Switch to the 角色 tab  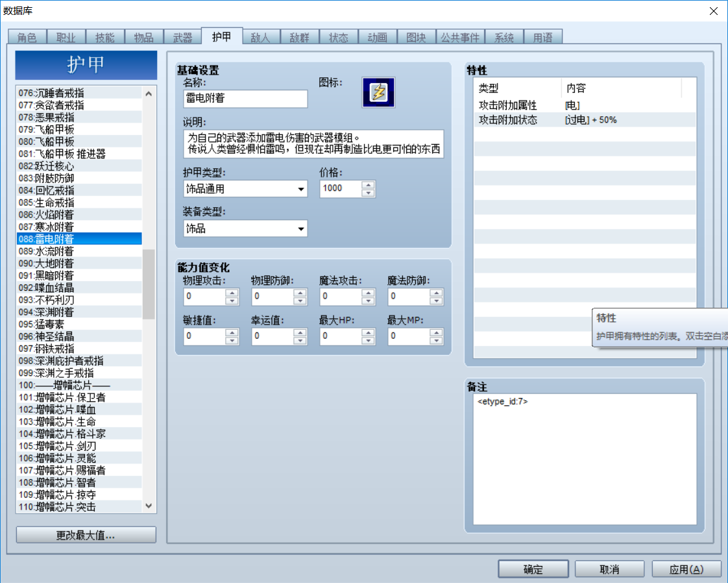(x=27, y=37)
